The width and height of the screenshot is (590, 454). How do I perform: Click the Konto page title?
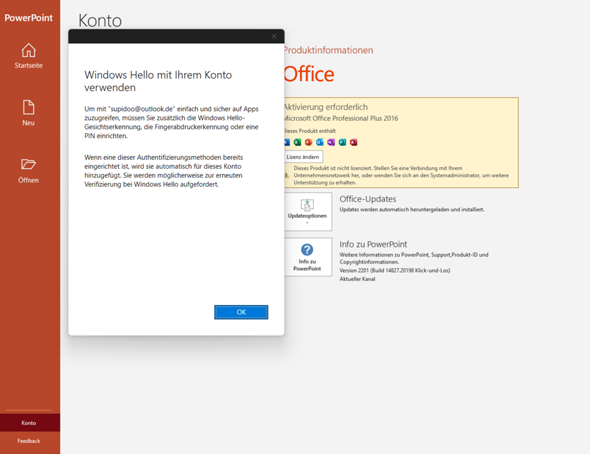click(100, 20)
